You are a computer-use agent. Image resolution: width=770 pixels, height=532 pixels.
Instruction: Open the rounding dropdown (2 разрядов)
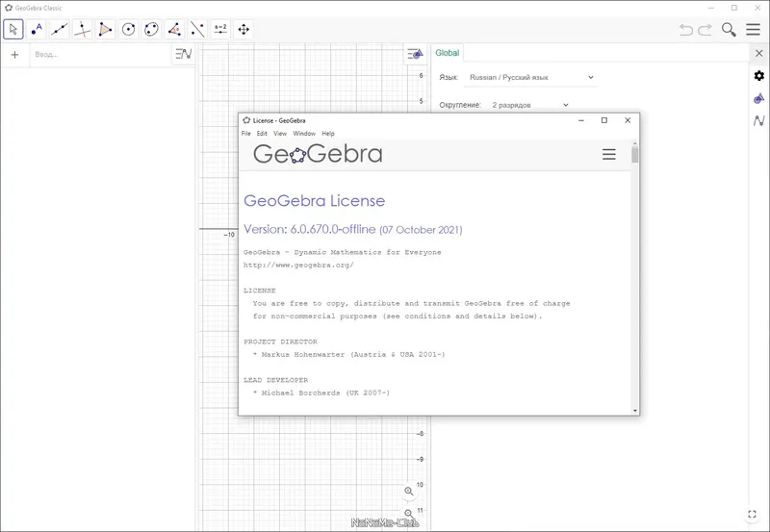530,105
